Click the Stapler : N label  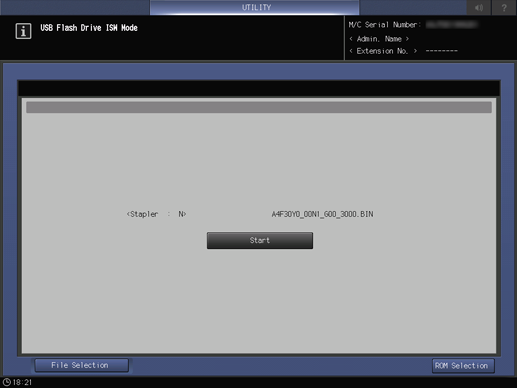pos(156,214)
